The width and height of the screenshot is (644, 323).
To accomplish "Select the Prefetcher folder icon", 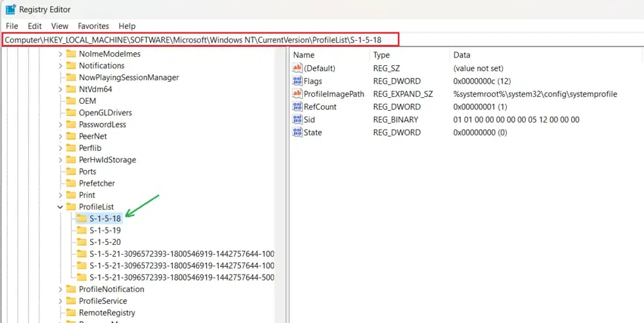I will (71, 183).
